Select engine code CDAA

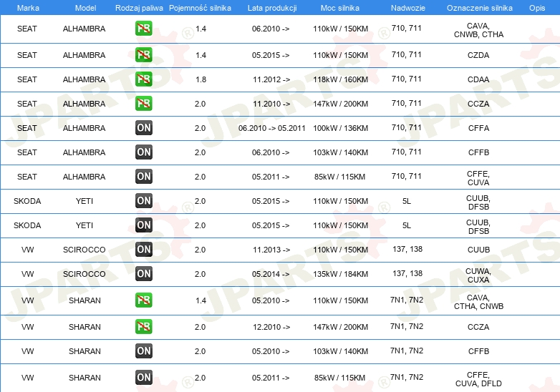[x=478, y=79]
